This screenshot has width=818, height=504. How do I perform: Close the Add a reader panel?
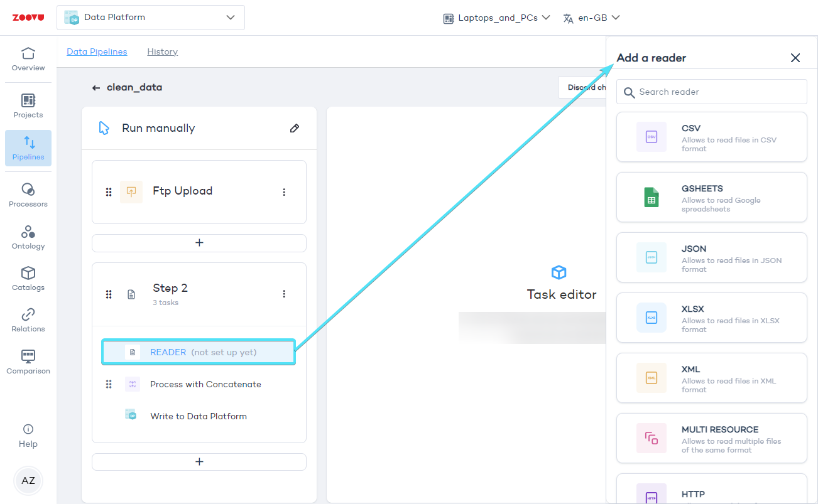[795, 58]
